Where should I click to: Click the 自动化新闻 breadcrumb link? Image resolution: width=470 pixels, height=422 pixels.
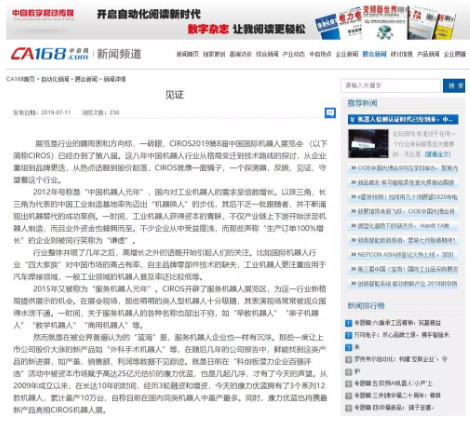(55, 79)
